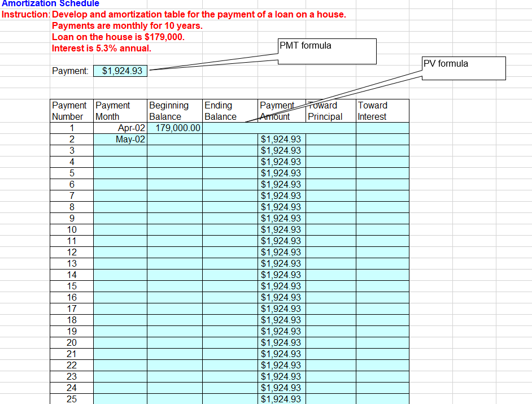The image size is (532, 404).
Task: Click the Payment Number column header
Action: coord(70,111)
